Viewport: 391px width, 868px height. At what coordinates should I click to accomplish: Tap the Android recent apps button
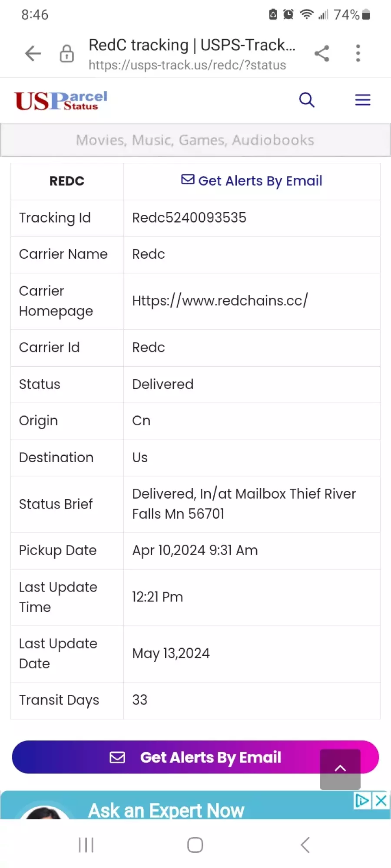pyautogui.click(x=86, y=845)
